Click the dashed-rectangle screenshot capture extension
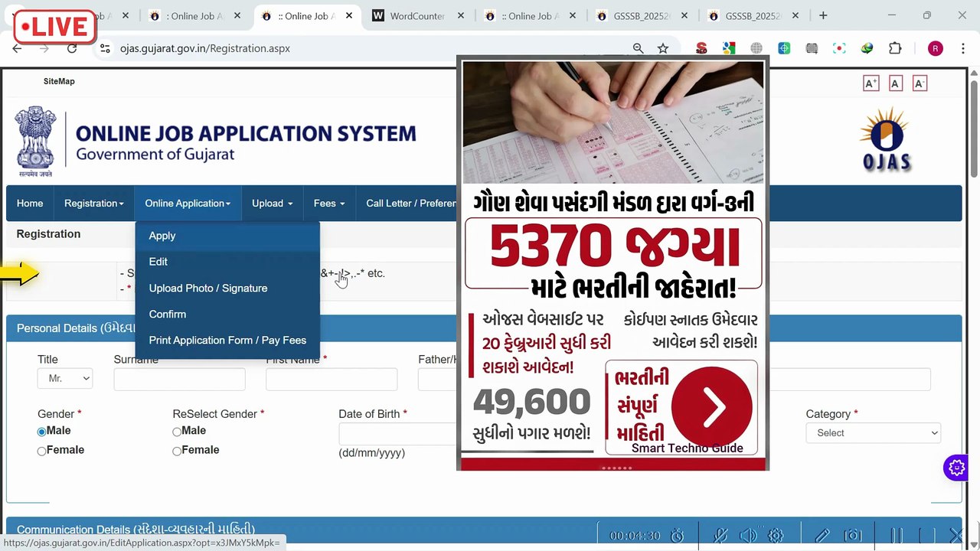The height and width of the screenshot is (551, 980). pos(812,48)
